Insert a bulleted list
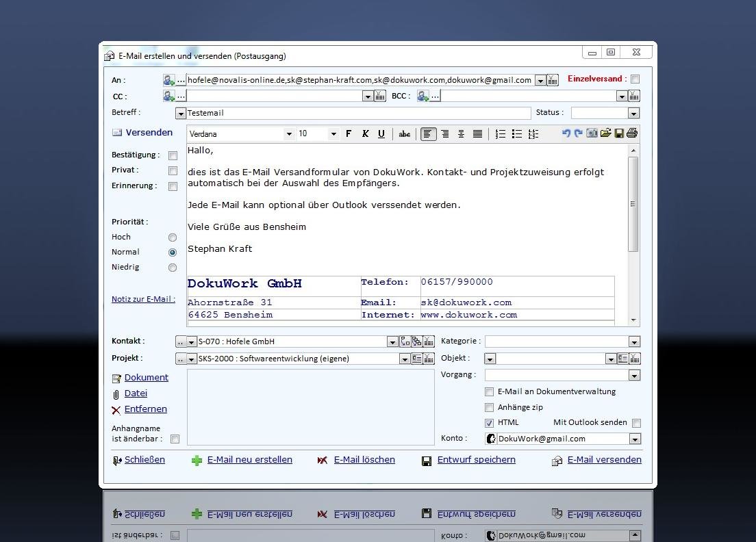The width and height of the screenshot is (756, 542). (517, 134)
